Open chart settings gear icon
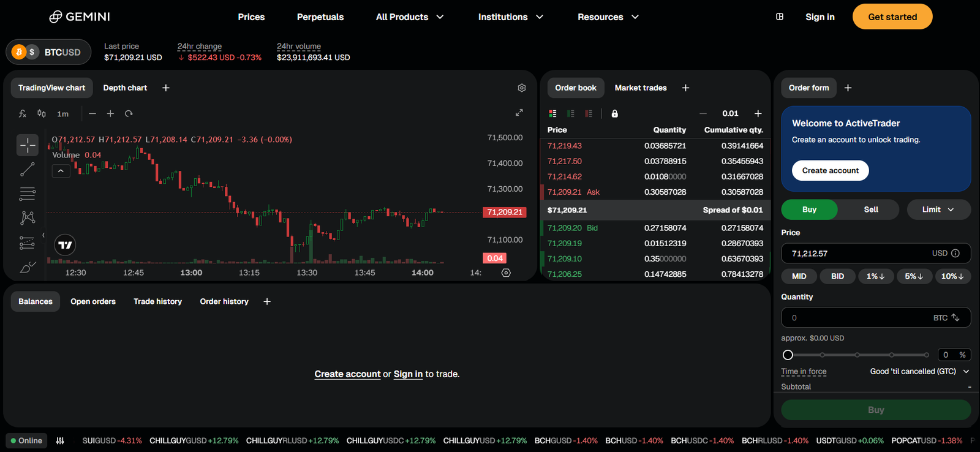This screenshot has height=452, width=980. (522, 88)
